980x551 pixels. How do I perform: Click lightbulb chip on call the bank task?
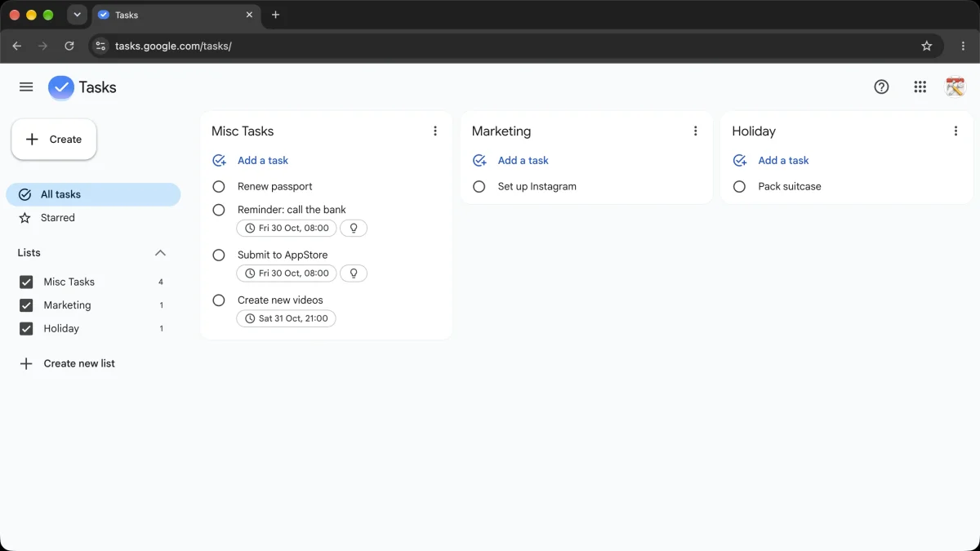coord(354,229)
